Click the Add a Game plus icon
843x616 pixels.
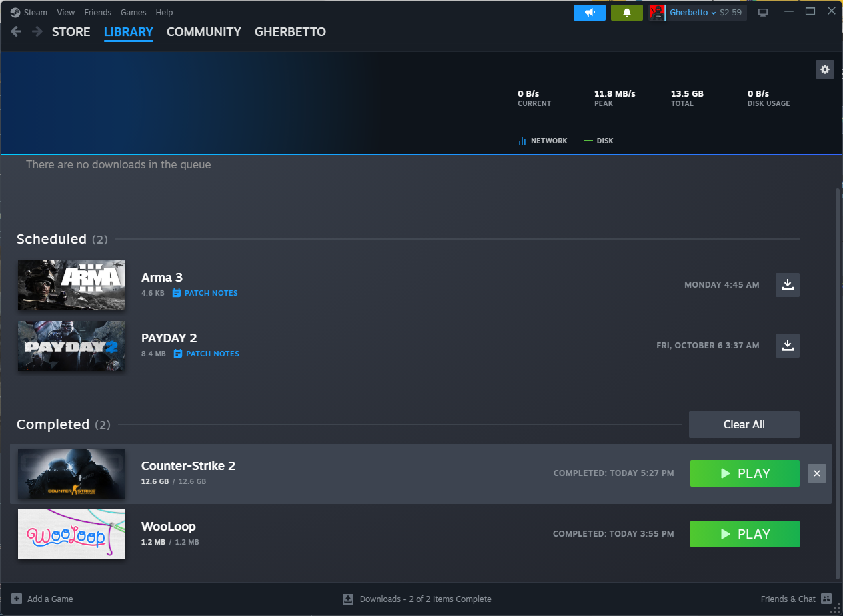pyautogui.click(x=17, y=599)
